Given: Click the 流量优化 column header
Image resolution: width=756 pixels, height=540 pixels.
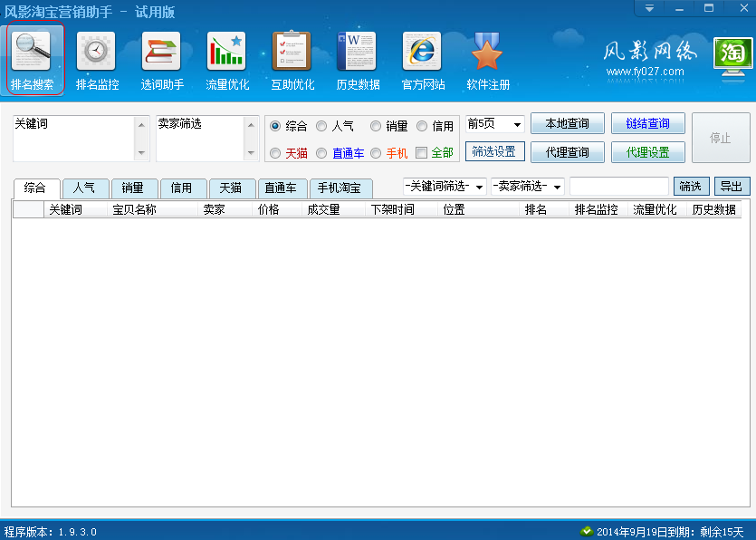Looking at the screenshot, I should (x=657, y=209).
